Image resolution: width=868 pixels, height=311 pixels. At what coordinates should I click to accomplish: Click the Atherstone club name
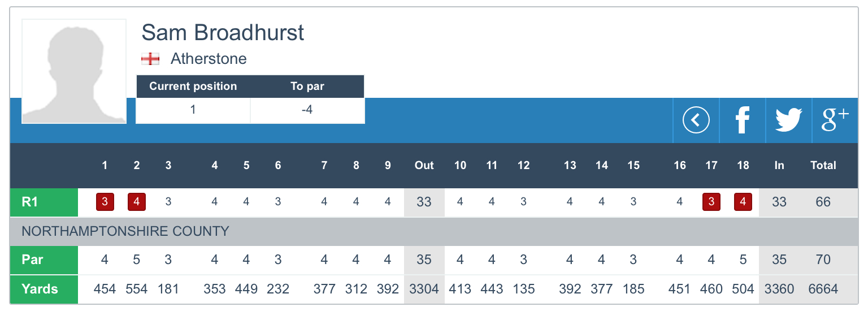(x=209, y=59)
